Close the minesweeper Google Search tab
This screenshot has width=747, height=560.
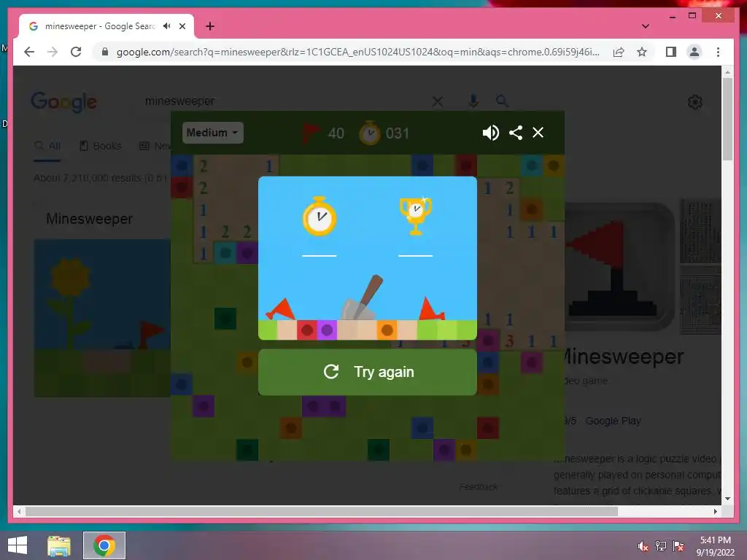[x=182, y=26]
